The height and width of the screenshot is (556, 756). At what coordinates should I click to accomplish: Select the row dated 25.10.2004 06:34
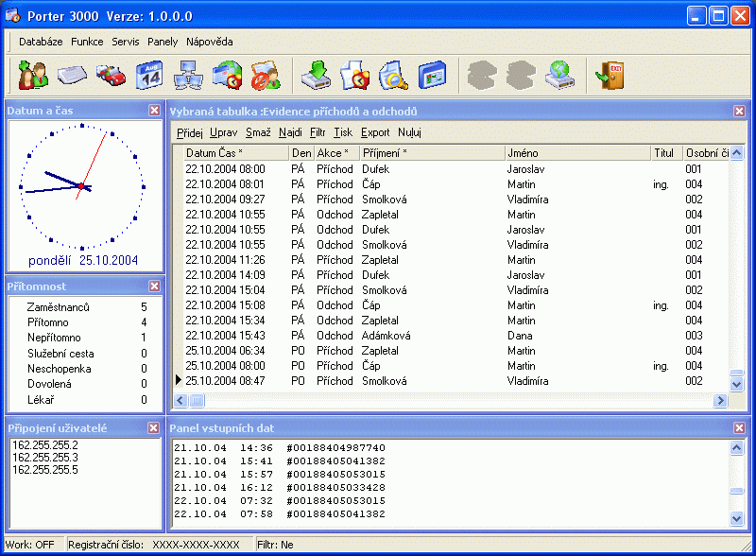click(x=456, y=351)
